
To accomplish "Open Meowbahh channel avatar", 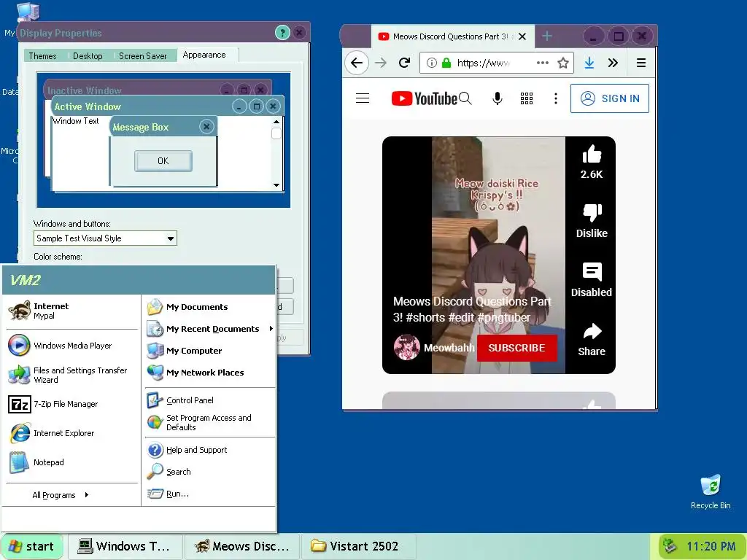I will tap(407, 348).
